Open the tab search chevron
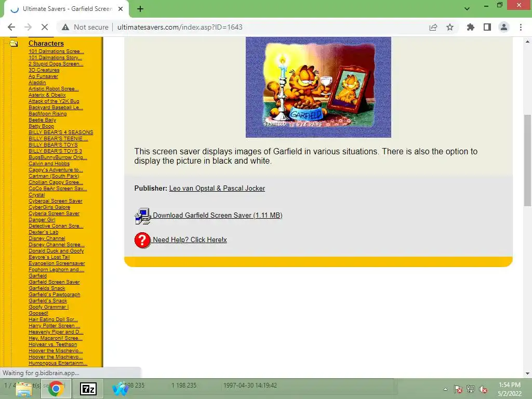The width and height of the screenshot is (532, 399). click(x=467, y=9)
